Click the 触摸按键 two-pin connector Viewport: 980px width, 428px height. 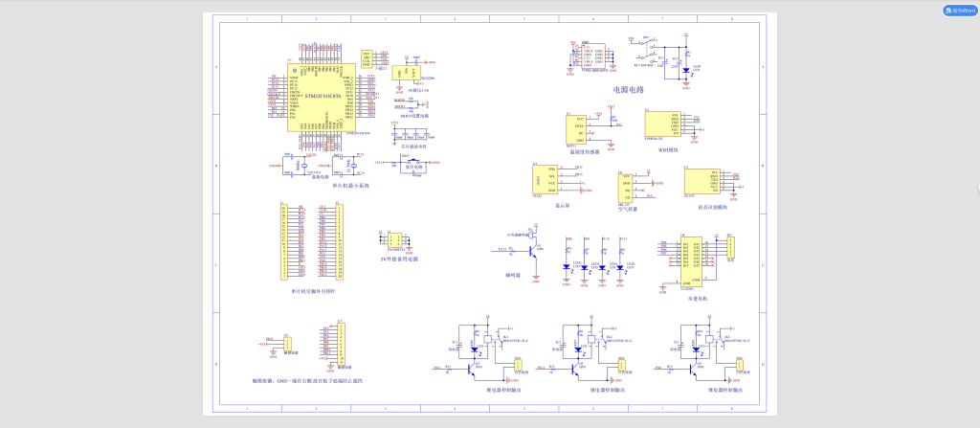pyautogui.click(x=285, y=343)
